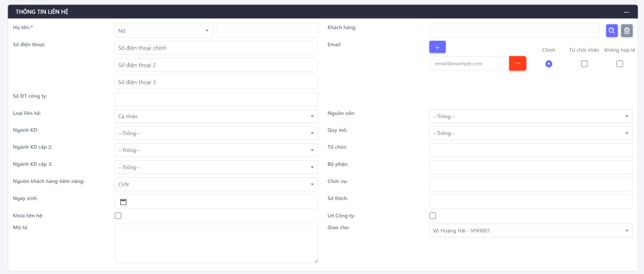The height and width of the screenshot is (274, 644).
Task: Open the Nữ salutation dropdown
Action: [x=164, y=30]
